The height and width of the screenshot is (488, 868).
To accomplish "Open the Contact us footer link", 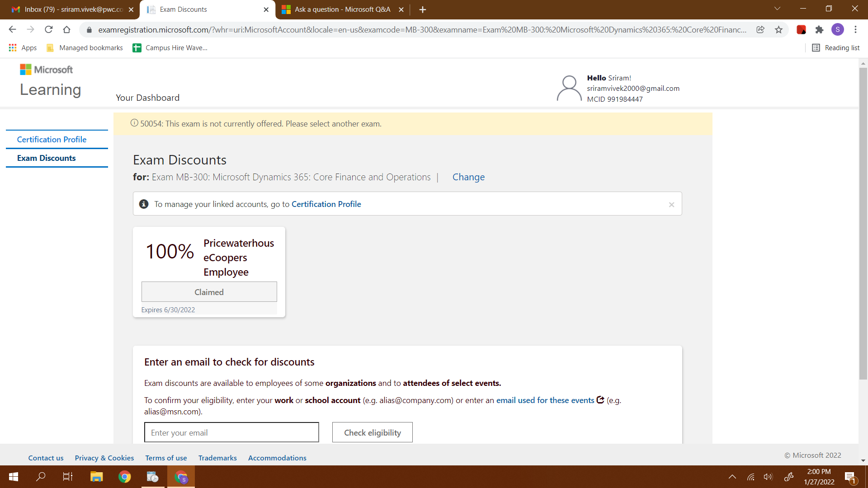I will [x=46, y=458].
